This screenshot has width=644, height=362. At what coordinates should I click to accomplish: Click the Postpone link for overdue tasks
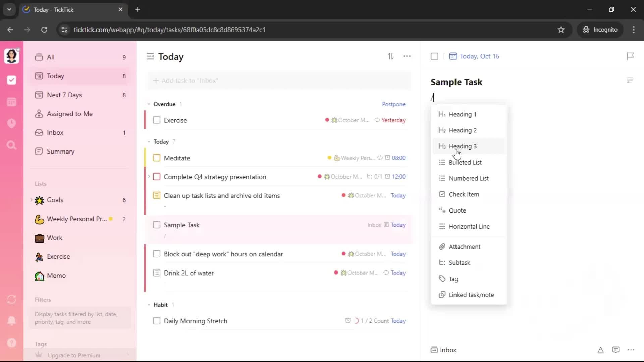point(393,104)
